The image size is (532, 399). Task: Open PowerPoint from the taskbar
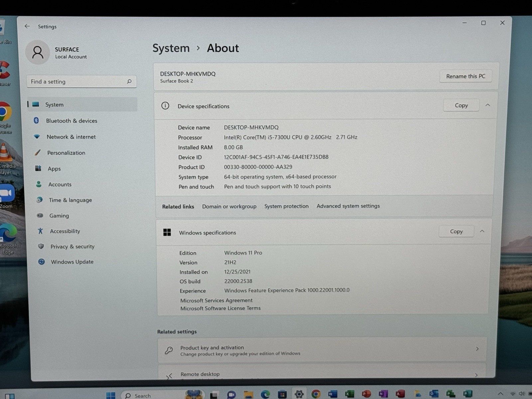(x=366, y=394)
